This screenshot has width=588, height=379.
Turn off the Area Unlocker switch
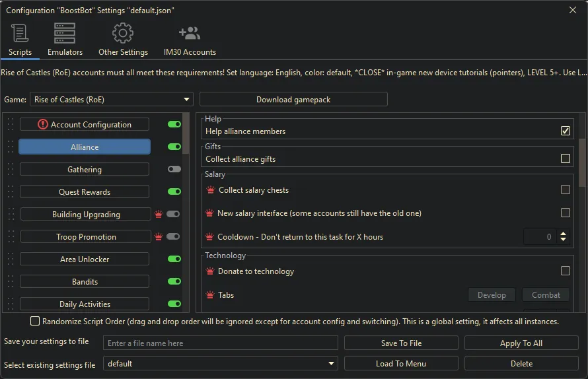click(174, 259)
